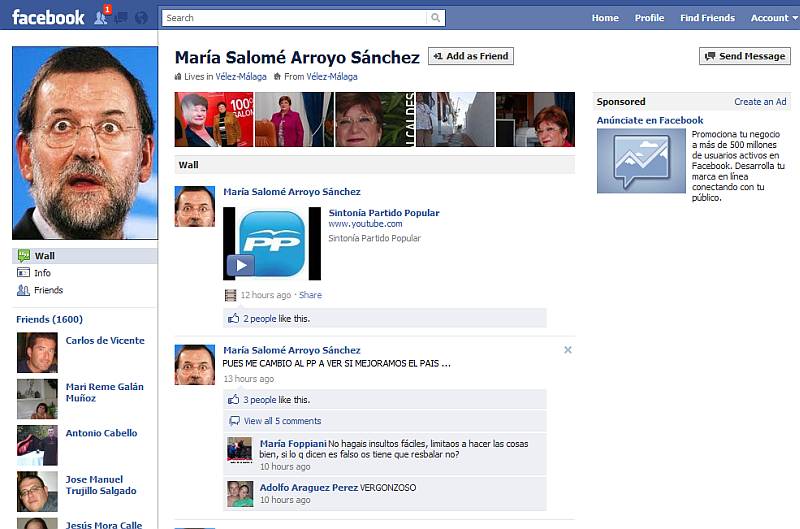Viewport: 800px width, 529px height.
Task: Open Jose Manuel Trujillo Salgado's profile name
Action: click(x=101, y=485)
